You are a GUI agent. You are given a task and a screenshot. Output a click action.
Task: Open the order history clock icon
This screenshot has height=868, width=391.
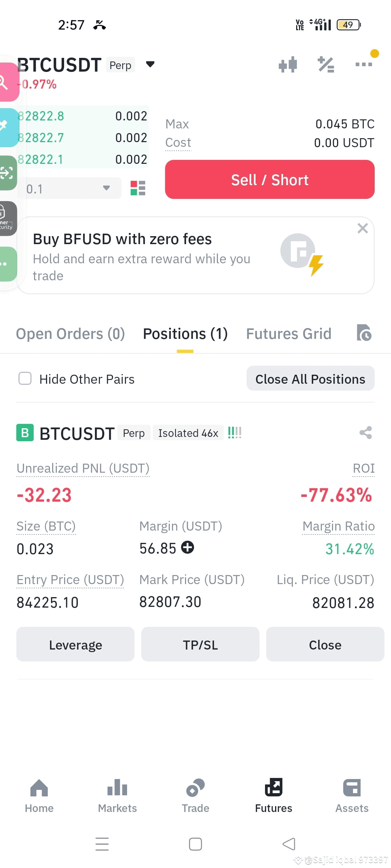pyautogui.click(x=364, y=333)
